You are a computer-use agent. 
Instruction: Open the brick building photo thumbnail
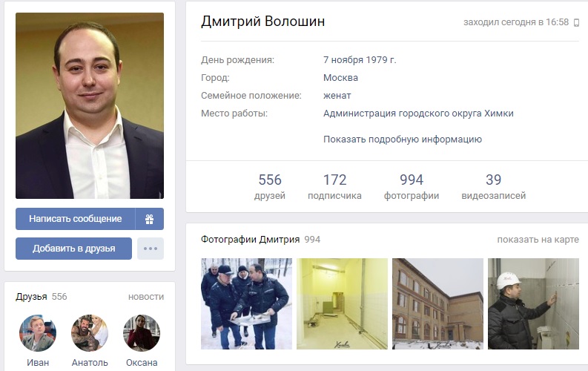click(x=437, y=304)
